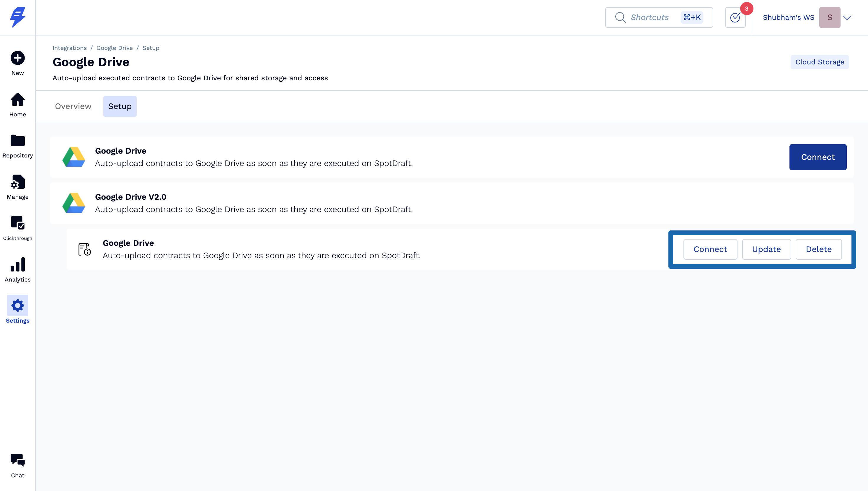Click outlined Connect button in sub-row
The height and width of the screenshot is (491, 868).
710,249
